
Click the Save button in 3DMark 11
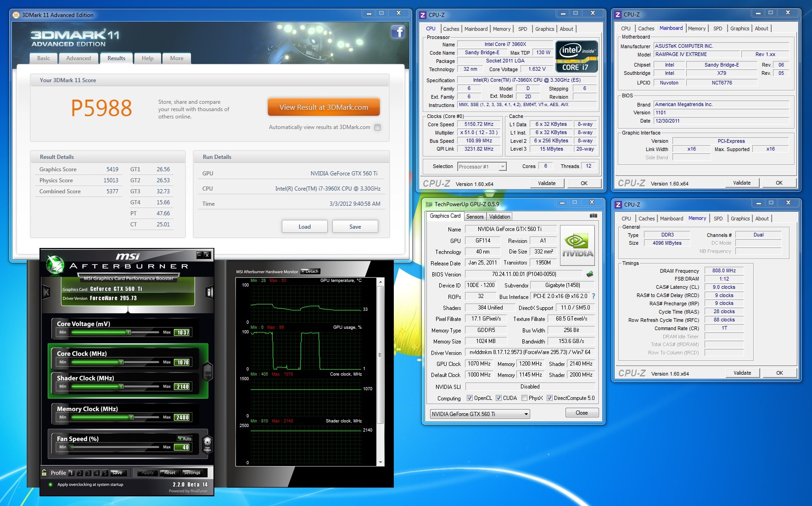(x=355, y=227)
